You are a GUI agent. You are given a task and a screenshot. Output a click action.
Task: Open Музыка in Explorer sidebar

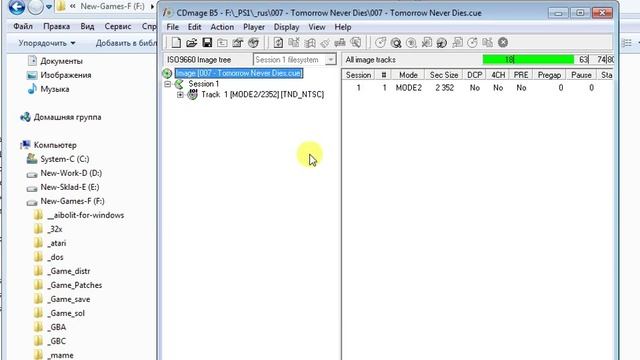(55, 89)
